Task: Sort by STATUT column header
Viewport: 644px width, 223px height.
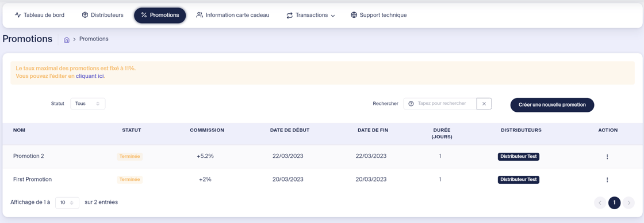Action: (x=132, y=130)
